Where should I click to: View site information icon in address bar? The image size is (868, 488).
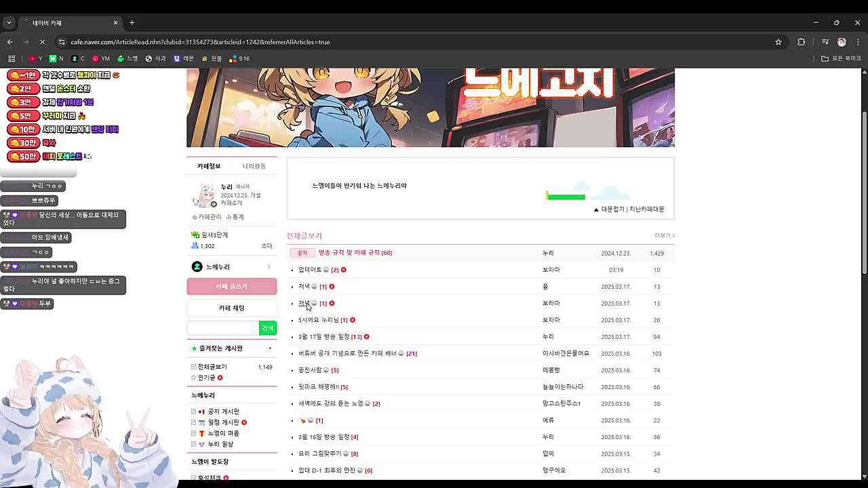click(x=61, y=42)
